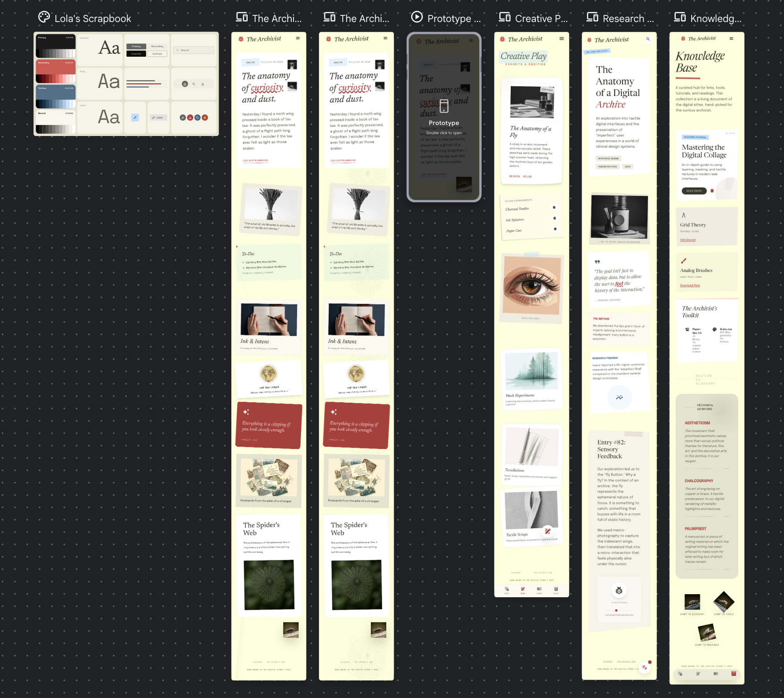
Task: Toggle the Ink Splatters filter
Action: click(554, 218)
